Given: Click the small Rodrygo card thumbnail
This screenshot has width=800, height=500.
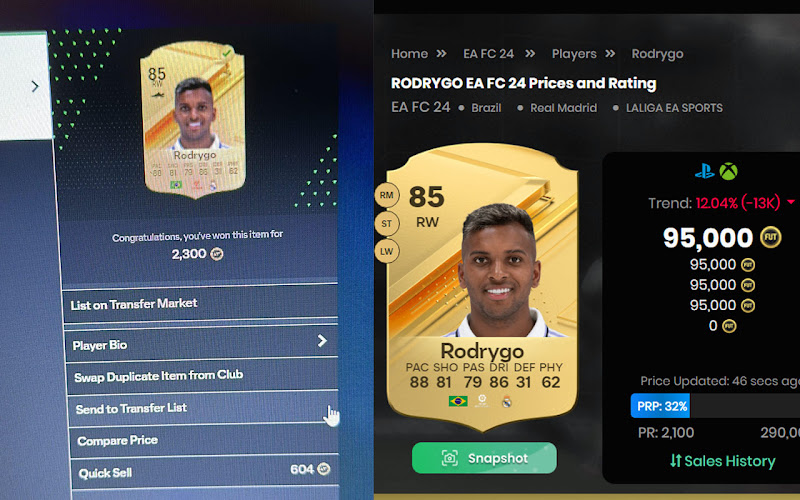Looking at the screenshot, I should [x=194, y=120].
